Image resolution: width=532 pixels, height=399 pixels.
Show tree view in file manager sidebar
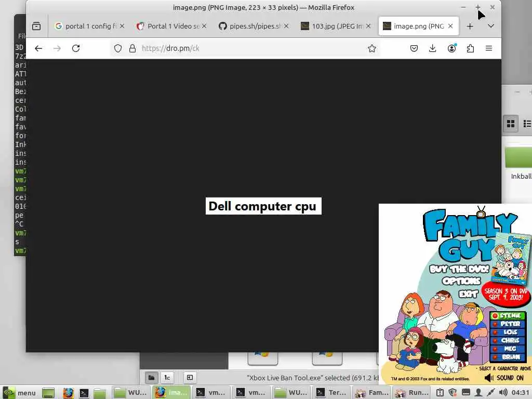click(167, 378)
